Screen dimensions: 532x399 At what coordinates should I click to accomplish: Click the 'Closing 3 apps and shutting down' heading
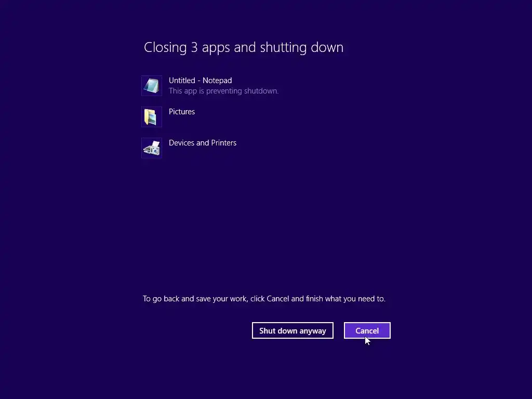click(x=244, y=47)
